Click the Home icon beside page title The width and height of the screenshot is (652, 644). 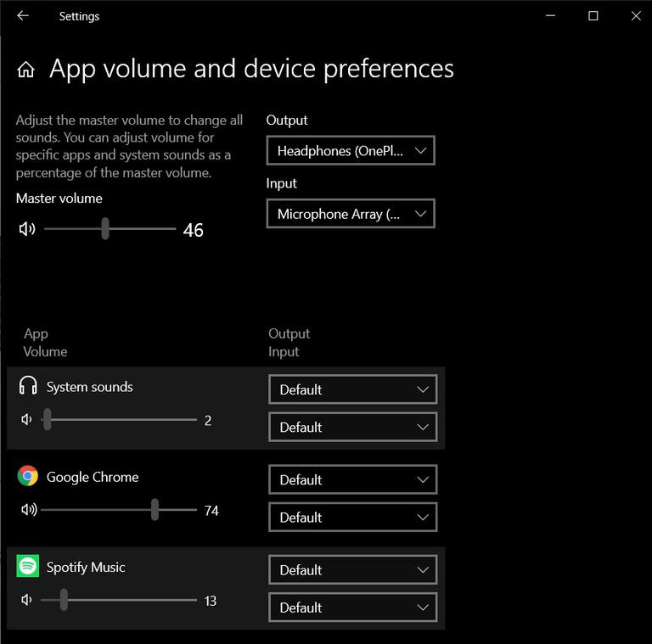[x=26, y=70]
